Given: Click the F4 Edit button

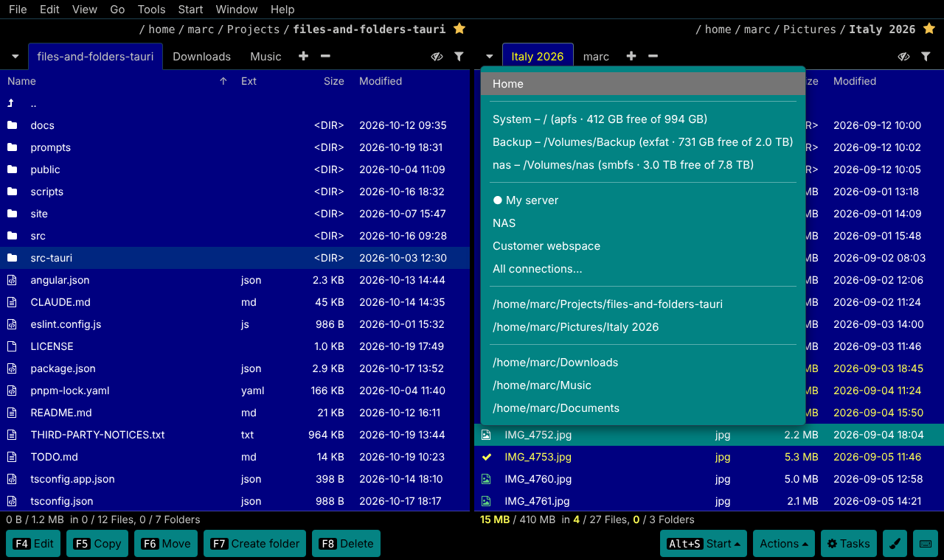Looking at the screenshot, I should [x=34, y=544].
